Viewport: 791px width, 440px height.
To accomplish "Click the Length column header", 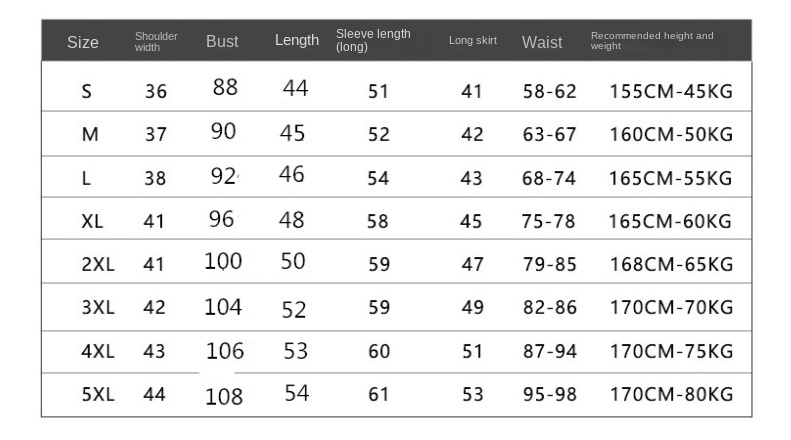I will (x=297, y=40).
